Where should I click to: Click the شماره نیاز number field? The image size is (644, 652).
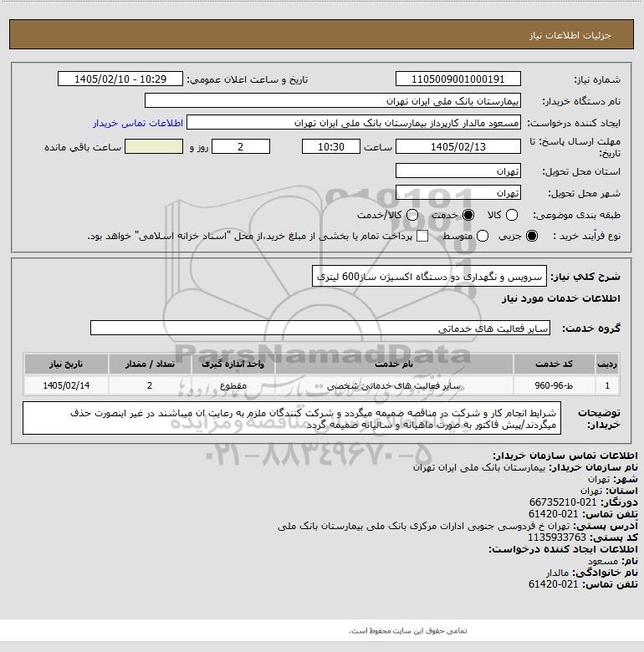tap(458, 79)
